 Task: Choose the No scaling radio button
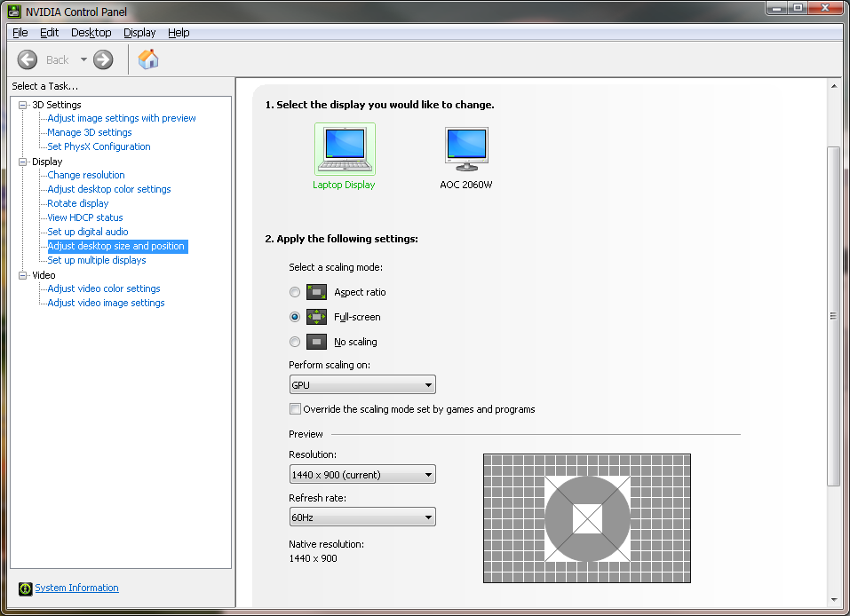(x=294, y=342)
